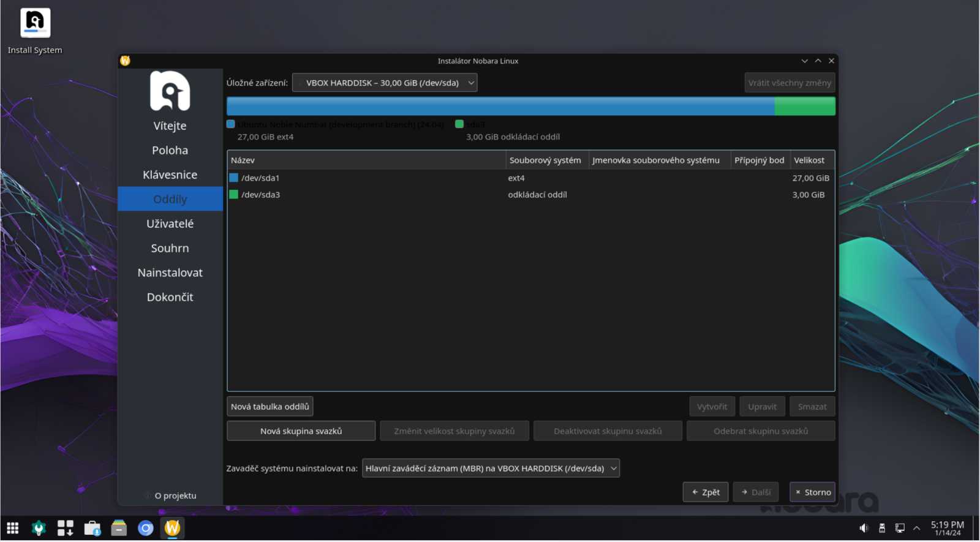This screenshot has height=542, width=980.
Task: Click '27,00 GiB ext4' legend text
Action: point(265,137)
